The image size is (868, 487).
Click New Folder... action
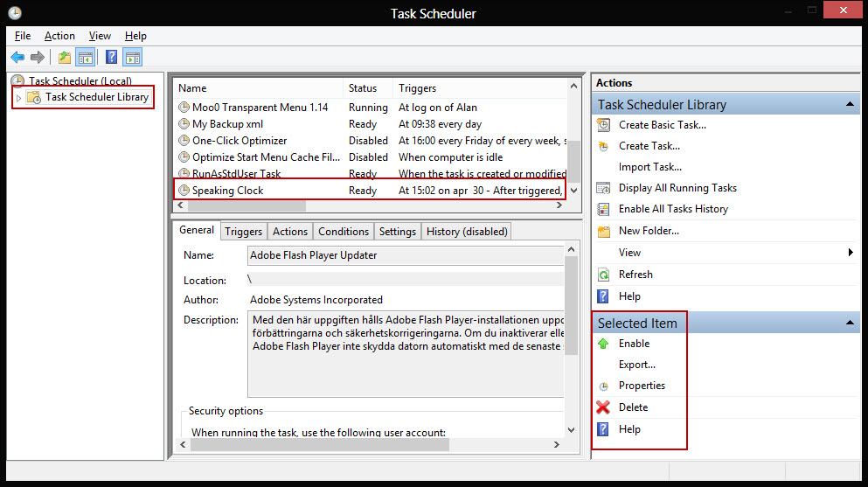point(649,231)
